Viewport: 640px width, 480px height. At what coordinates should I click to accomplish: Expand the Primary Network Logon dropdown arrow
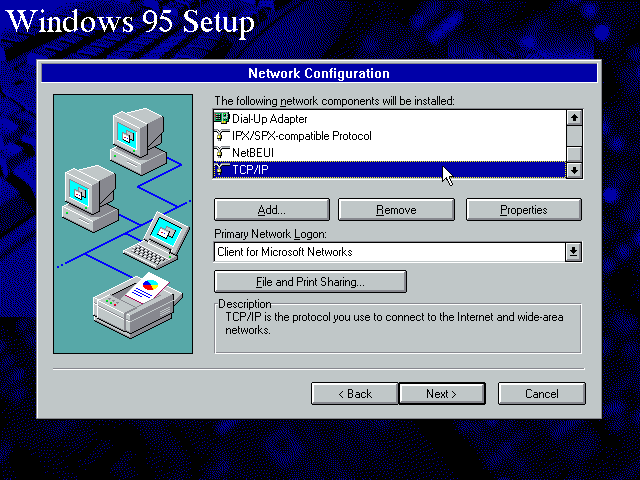coord(573,252)
